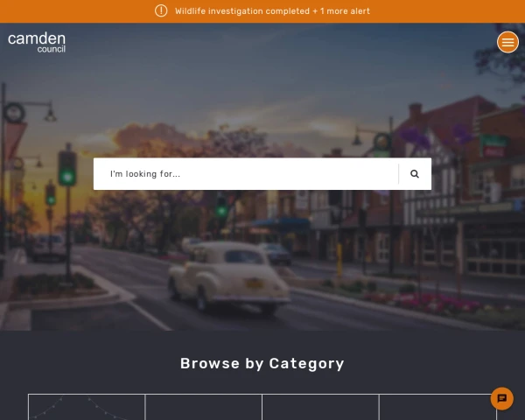
Task: Click the green traffic light in hero photo
Action: (x=67, y=169)
